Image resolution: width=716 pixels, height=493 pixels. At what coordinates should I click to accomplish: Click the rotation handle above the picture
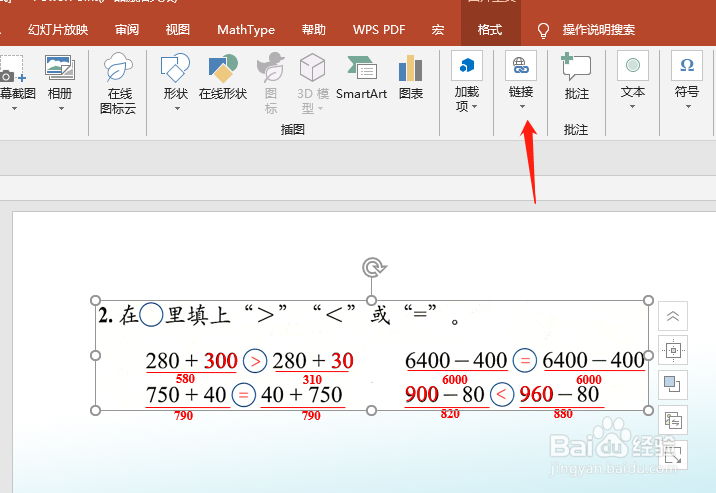[374, 267]
